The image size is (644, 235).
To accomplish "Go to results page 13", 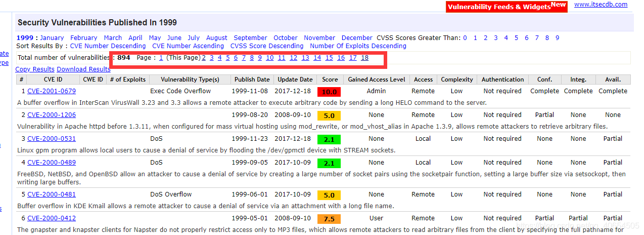I will point(305,58).
